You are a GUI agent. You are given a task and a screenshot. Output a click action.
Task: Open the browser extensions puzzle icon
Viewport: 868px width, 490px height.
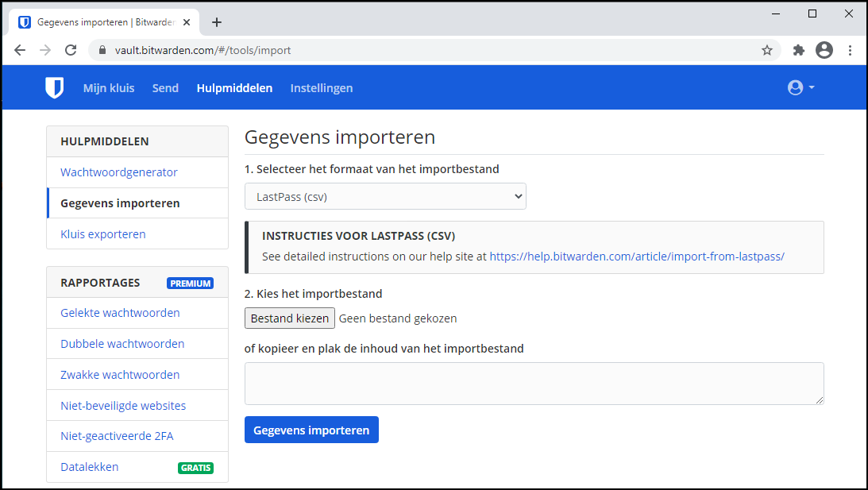pos(798,50)
